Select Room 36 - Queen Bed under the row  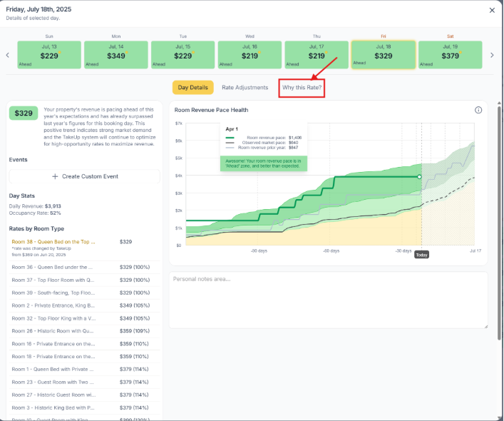pyautogui.click(x=85, y=268)
